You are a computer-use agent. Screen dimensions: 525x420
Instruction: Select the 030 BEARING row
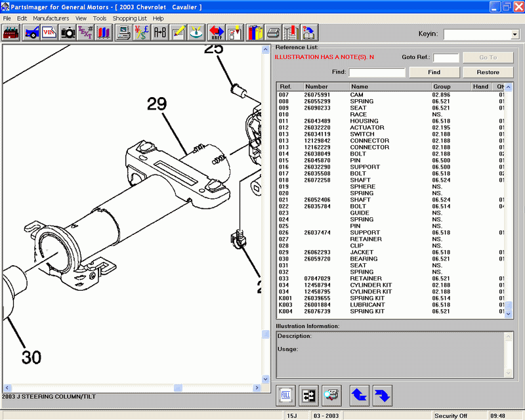pos(390,259)
